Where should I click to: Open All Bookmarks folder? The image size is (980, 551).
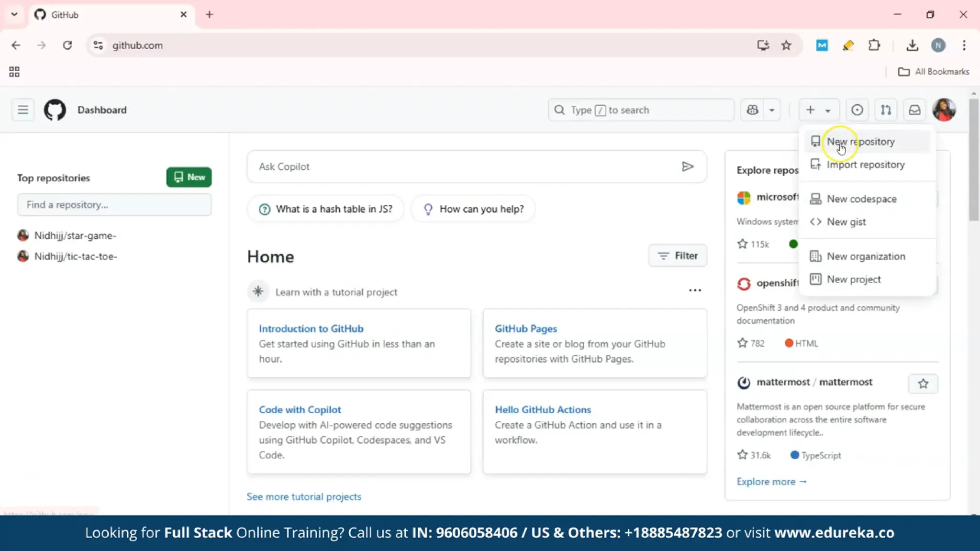934,72
